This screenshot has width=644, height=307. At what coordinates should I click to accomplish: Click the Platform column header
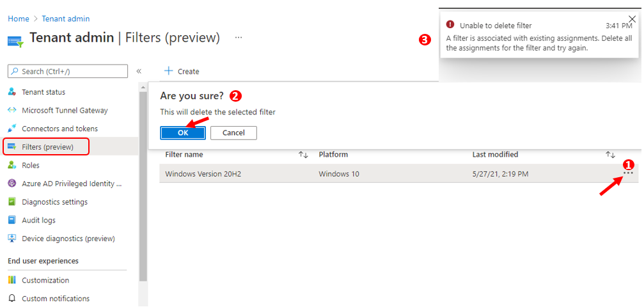[x=333, y=155]
